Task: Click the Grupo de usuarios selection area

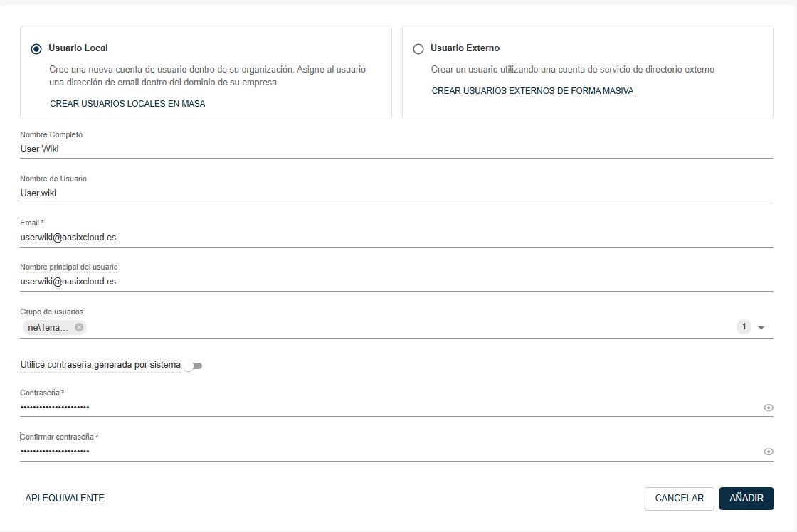Action: pyautogui.click(x=406, y=328)
